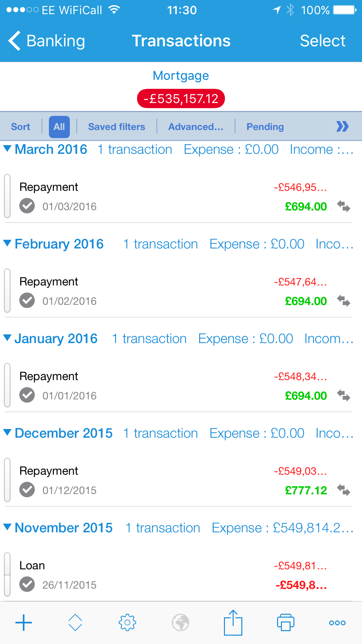Toggle cleared checkmark on 01/03/2016 repayment
Screen dimensions: 362x644
click(27, 206)
